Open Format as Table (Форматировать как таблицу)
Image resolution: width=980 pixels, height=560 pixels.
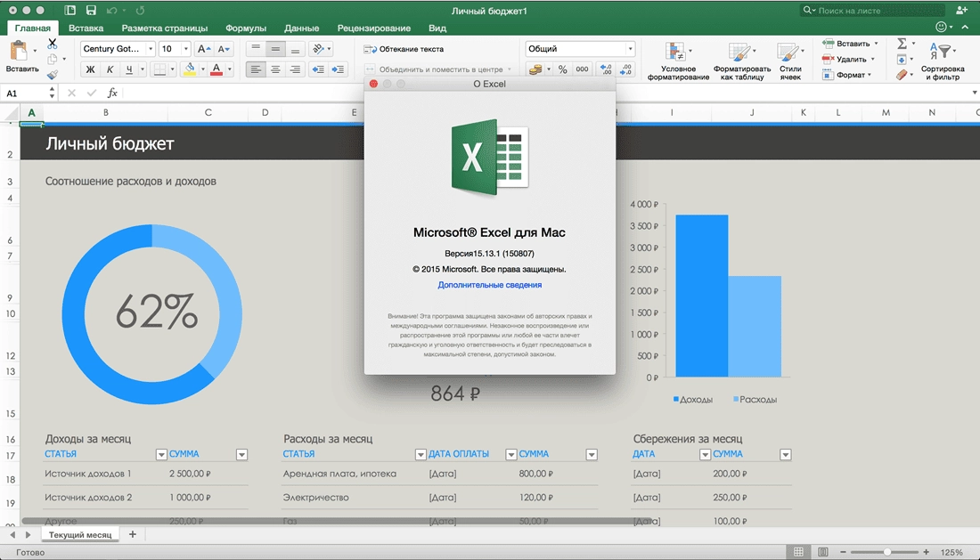coord(742,61)
